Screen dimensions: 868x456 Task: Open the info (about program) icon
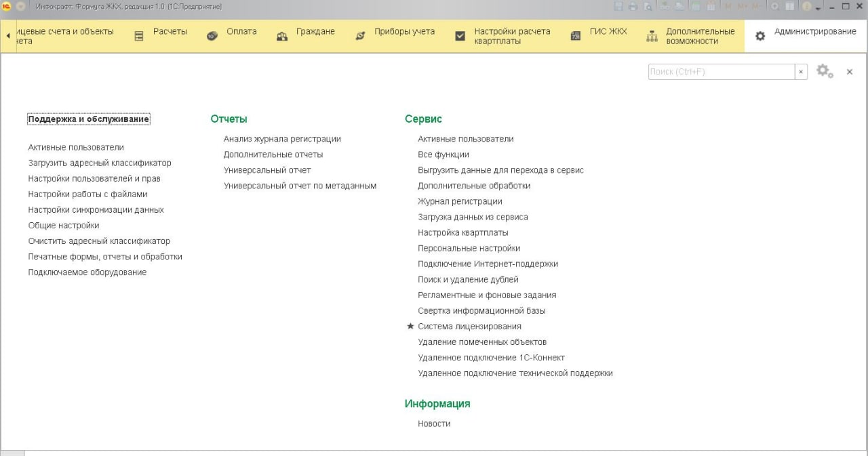click(806, 7)
